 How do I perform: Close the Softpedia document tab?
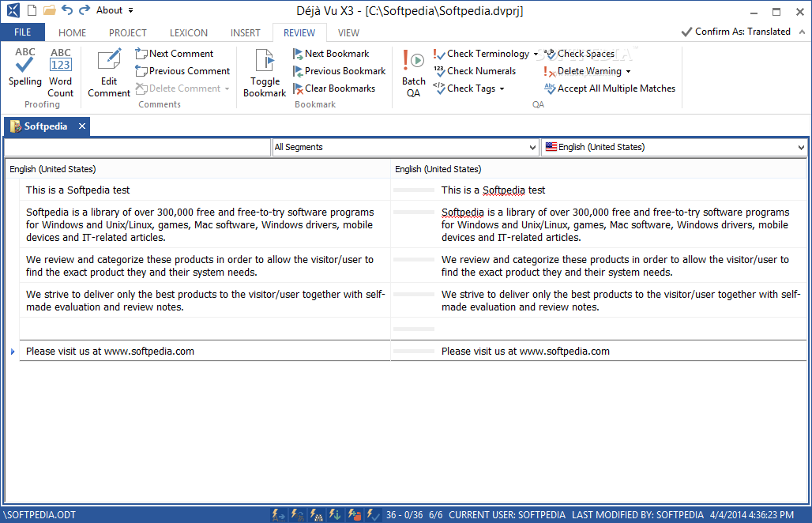[82, 126]
